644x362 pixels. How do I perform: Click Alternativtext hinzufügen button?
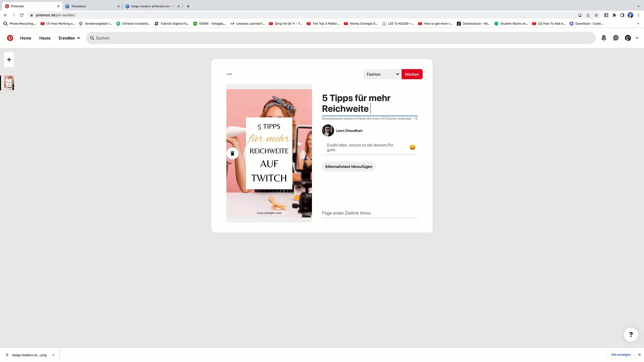(x=348, y=167)
